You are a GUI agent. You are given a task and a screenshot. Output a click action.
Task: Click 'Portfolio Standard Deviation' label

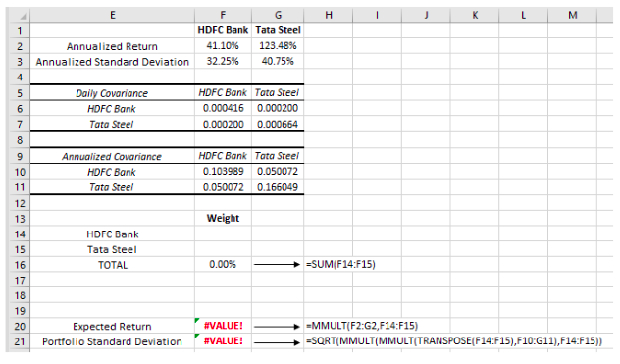coord(112,341)
